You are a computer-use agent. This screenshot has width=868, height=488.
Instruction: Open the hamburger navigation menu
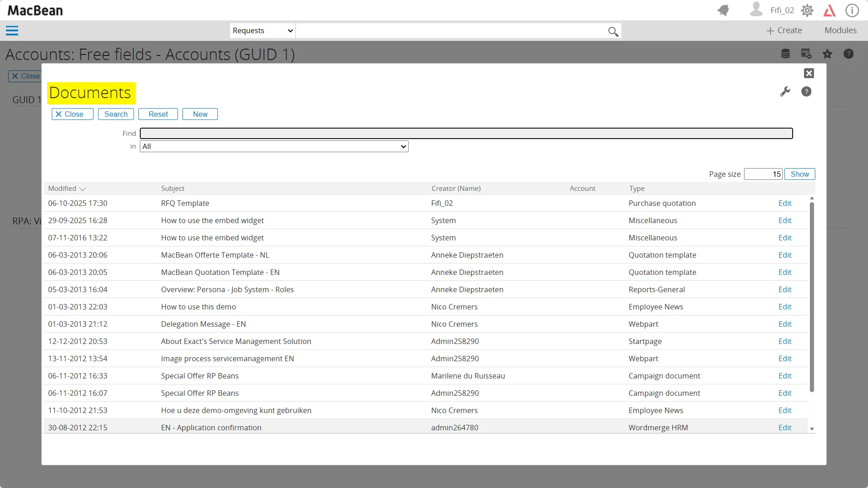click(12, 31)
